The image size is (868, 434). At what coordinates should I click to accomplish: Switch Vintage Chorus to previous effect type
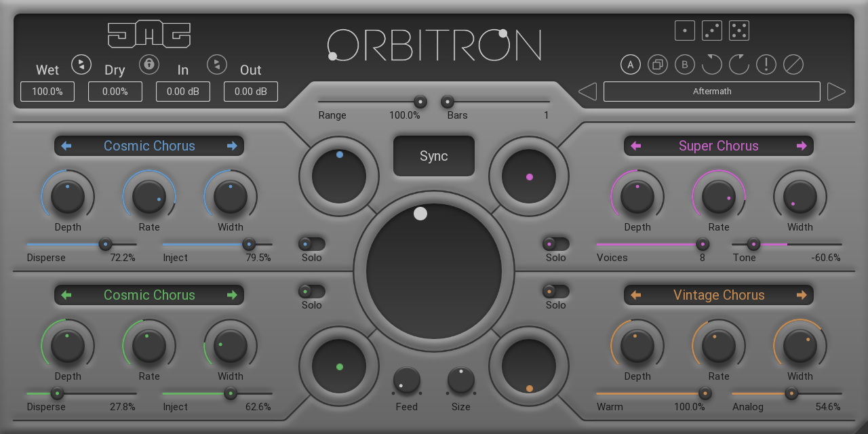[x=635, y=295]
